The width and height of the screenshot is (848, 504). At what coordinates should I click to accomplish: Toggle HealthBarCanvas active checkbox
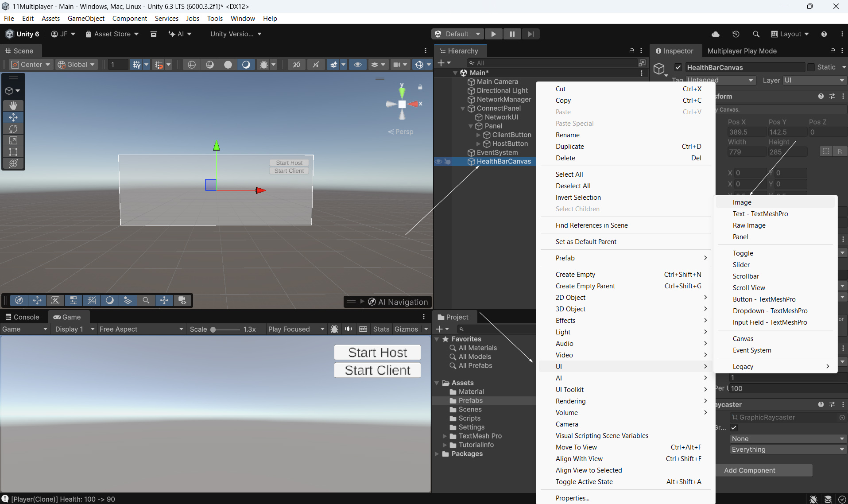(678, 67)
